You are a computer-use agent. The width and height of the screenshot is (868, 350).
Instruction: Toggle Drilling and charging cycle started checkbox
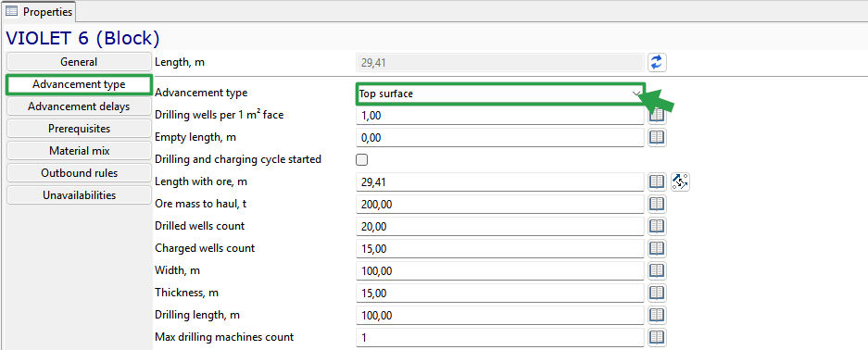[x=361, y=160]
